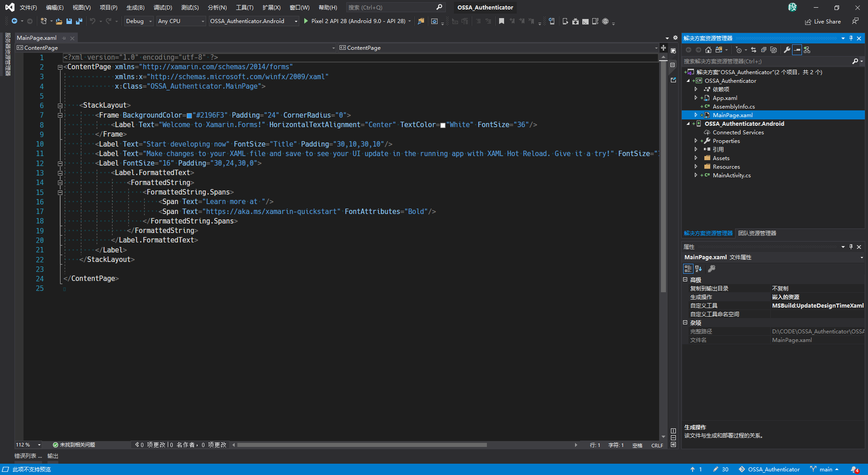Sort properties alphabetically with A-Z icon

pos(698,269)
